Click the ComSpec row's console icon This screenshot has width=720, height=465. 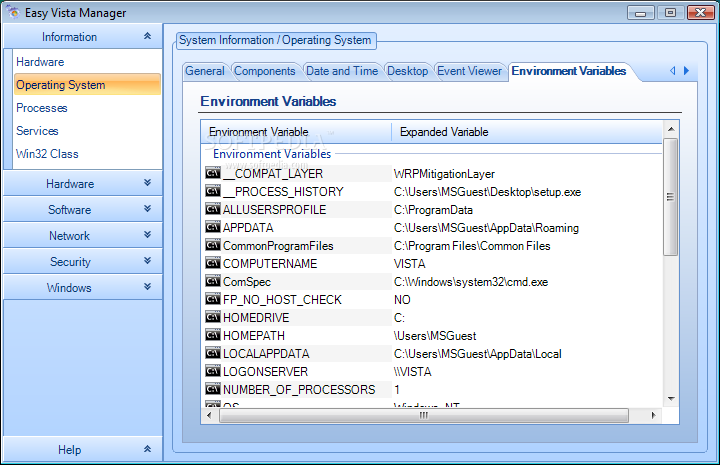click(213, 280)
